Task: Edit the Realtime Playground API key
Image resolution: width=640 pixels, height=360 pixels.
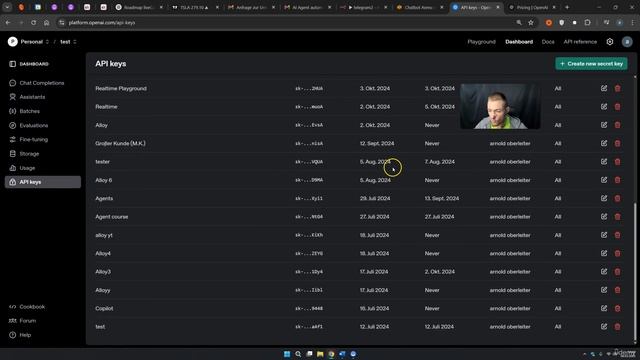Action: [x=604, y=88]
